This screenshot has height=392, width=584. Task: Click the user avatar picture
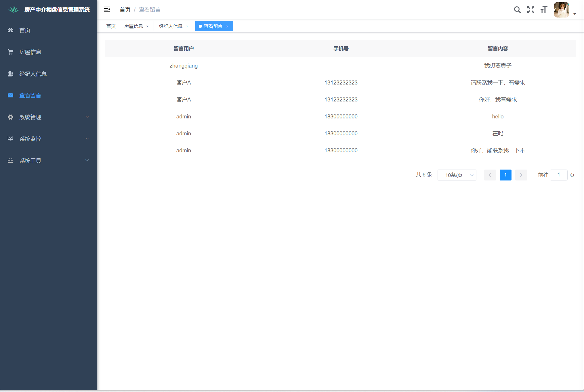coord(561,10)
